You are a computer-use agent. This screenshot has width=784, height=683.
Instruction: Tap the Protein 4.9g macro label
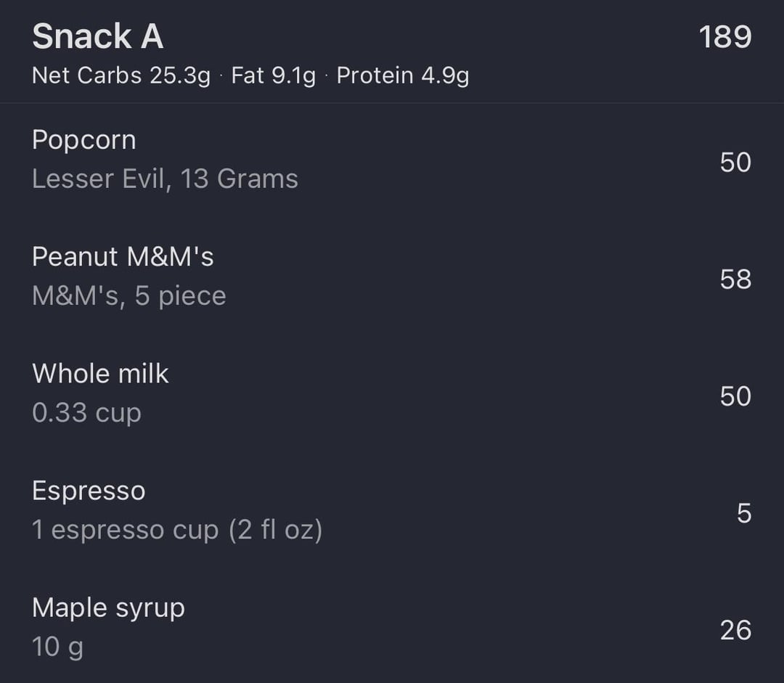point(402,75)
